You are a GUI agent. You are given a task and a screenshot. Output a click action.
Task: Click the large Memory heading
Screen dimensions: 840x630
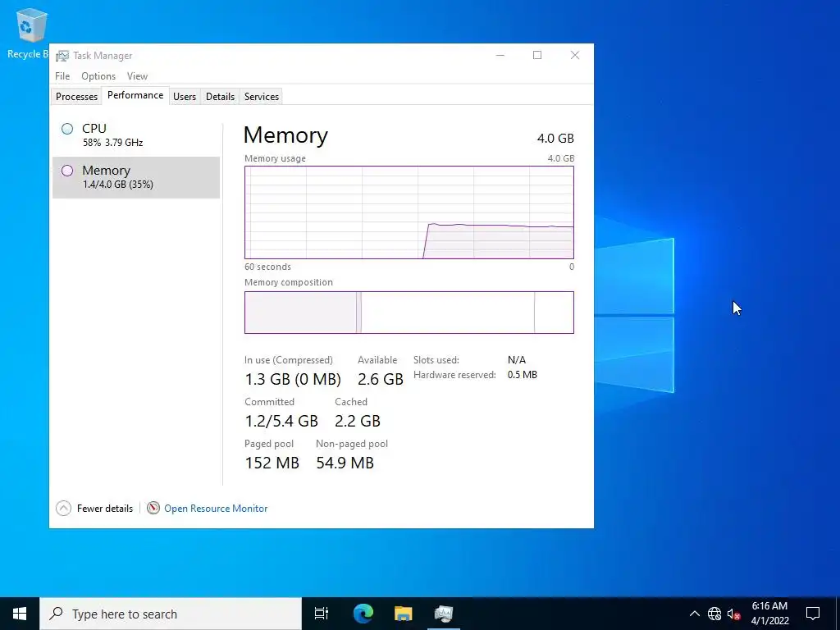coord(285,135)
